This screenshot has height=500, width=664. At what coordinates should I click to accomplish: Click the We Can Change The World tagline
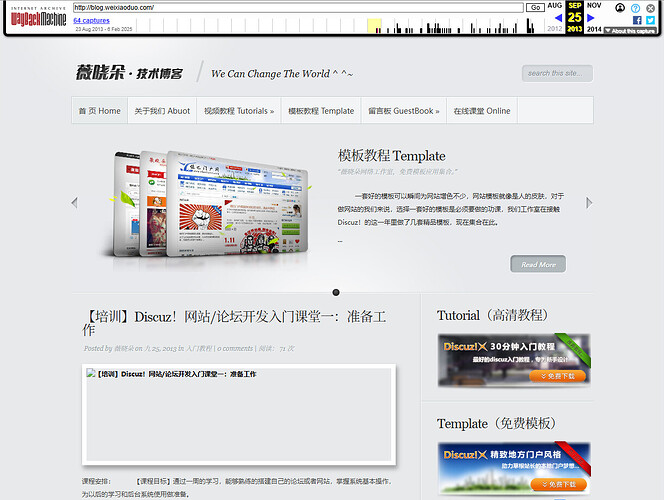tap(282, 74)
